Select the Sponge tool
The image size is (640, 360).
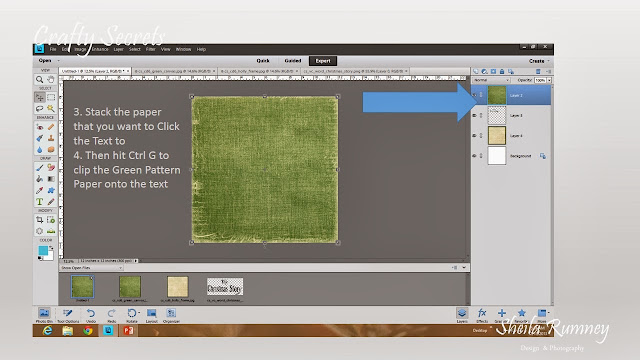click(x=51, y=149)
